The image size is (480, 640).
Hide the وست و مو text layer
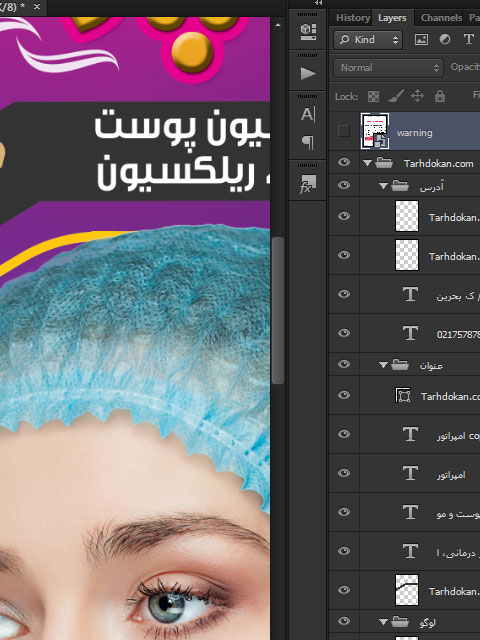coord(344,512)
